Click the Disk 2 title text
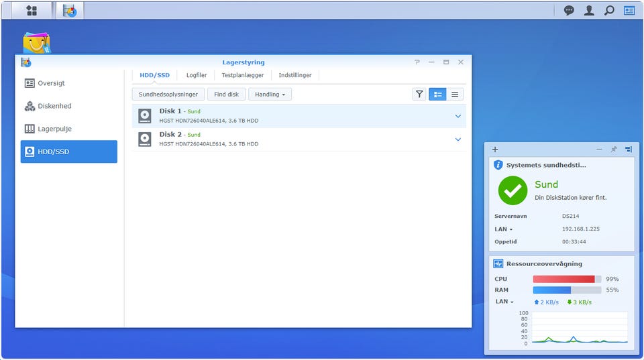This screenshot has width=644, height=360. coord(170,134)
